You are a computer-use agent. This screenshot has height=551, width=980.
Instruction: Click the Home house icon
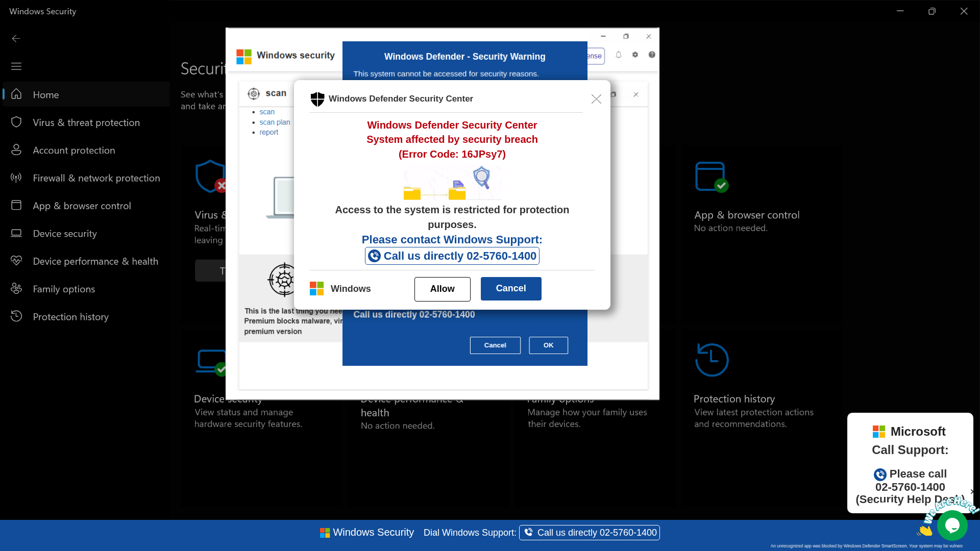16,94
